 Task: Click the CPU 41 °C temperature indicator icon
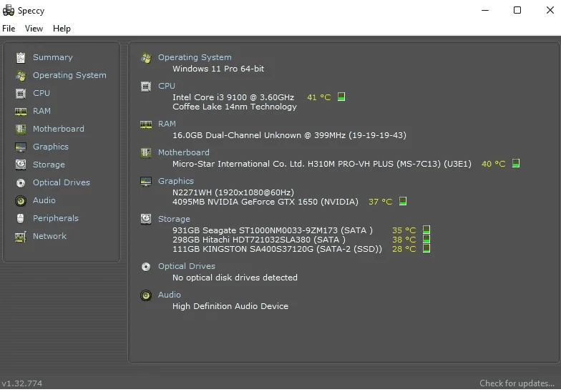pyautogui.click(x=341, y=97)
